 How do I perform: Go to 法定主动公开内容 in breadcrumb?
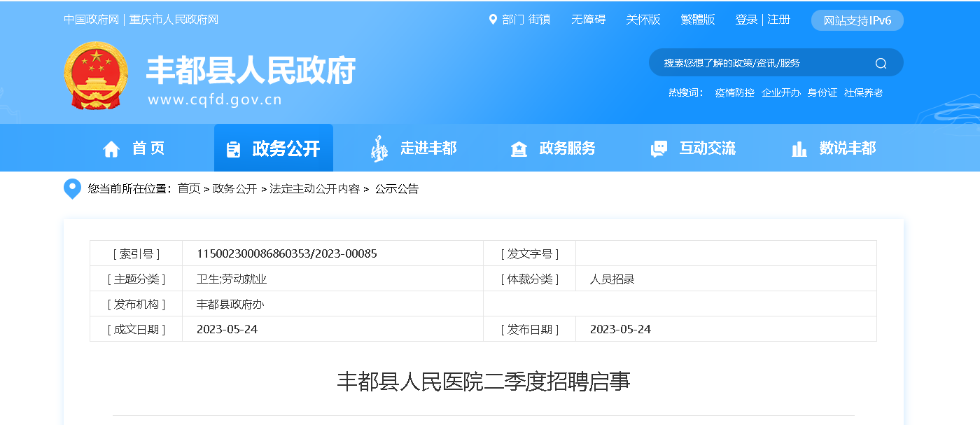(314, 189)
